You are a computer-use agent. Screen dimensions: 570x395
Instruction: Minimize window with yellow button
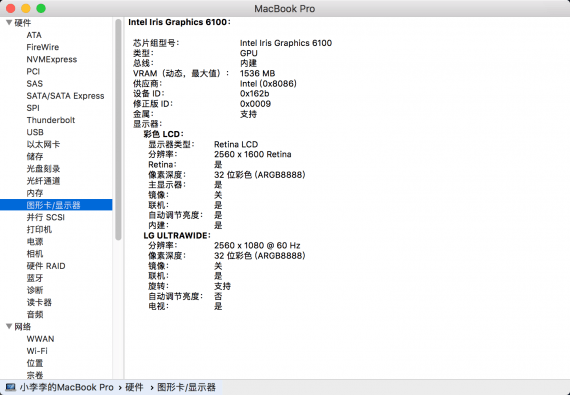click(26, 8)
